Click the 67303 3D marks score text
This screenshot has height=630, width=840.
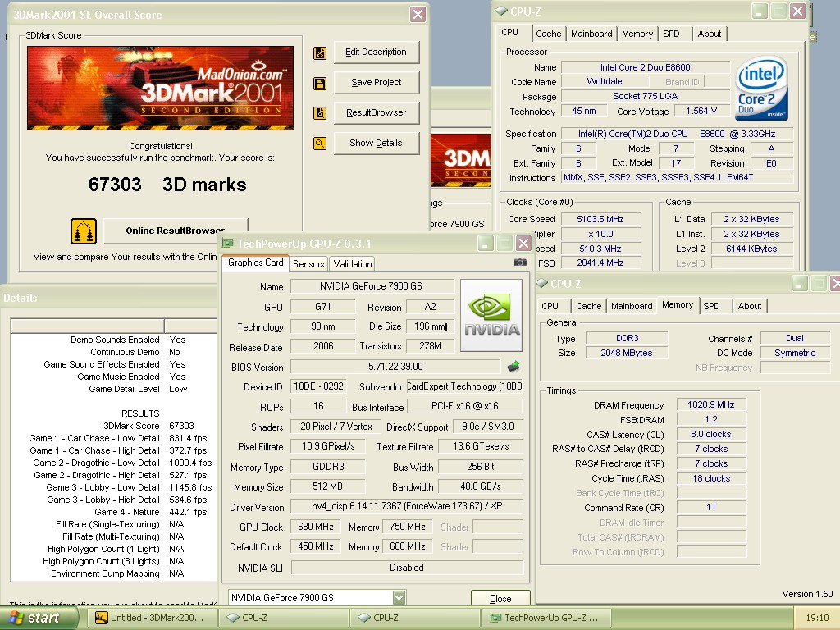167,185
